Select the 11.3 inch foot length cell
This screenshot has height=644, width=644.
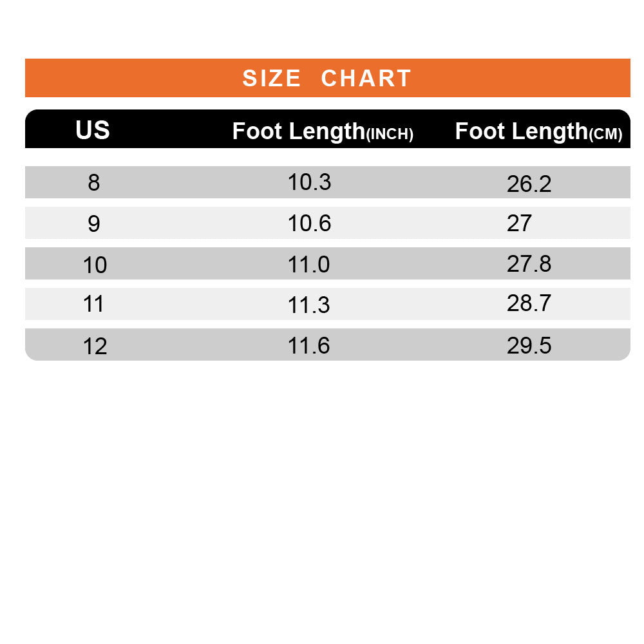pyautogui.click(x=309, y=305)
